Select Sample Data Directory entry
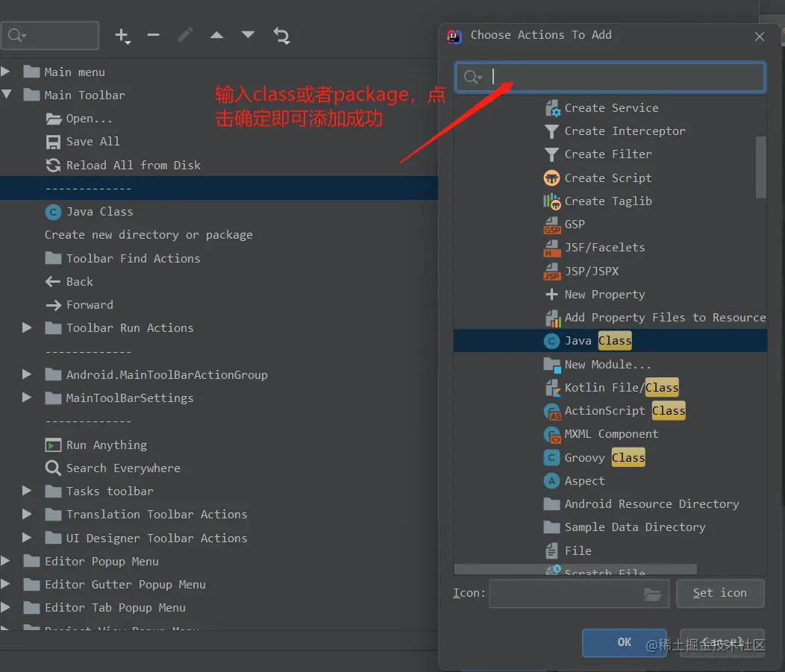This screenshot has width=785, height=672. (635, 527)
